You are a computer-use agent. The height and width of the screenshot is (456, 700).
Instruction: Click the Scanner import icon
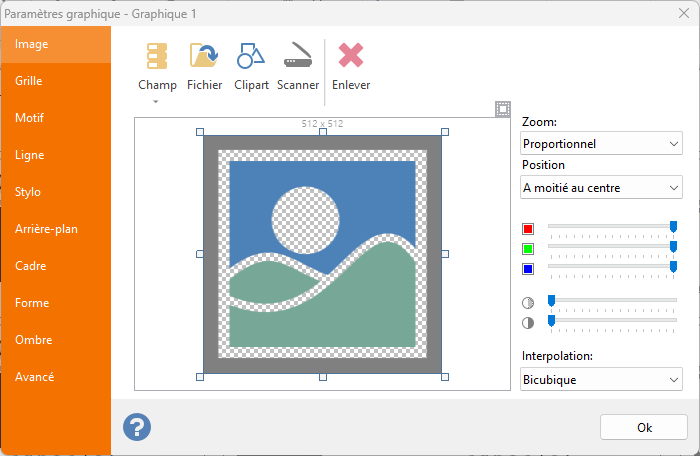(x=298, y=57)
